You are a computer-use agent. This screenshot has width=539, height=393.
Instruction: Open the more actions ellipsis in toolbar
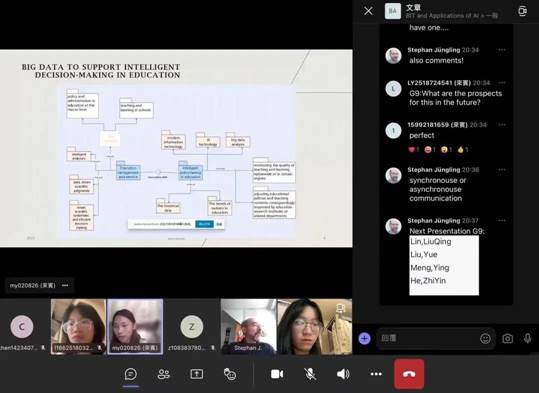coord(376,374)
